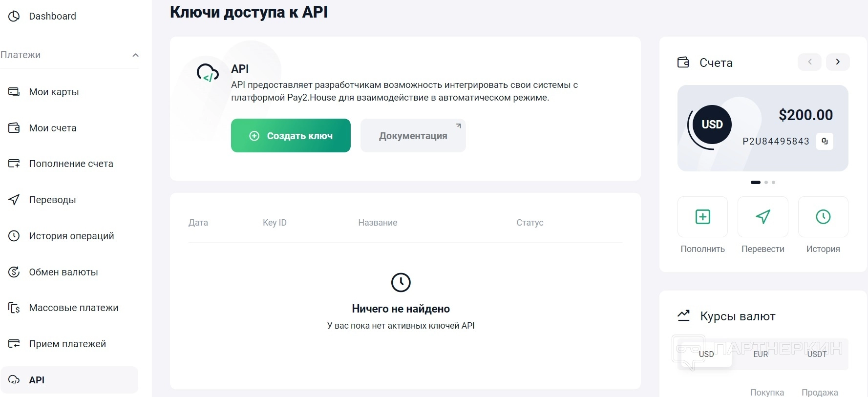This screenshot has width=868, height=397.
Task: Show next account with right arrow
Action: (838, 62)
